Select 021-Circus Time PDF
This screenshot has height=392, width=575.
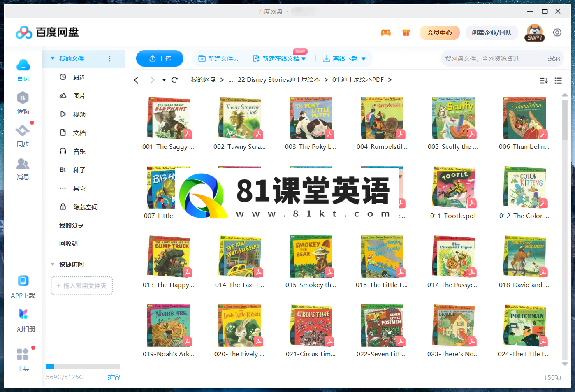point(311,326)
